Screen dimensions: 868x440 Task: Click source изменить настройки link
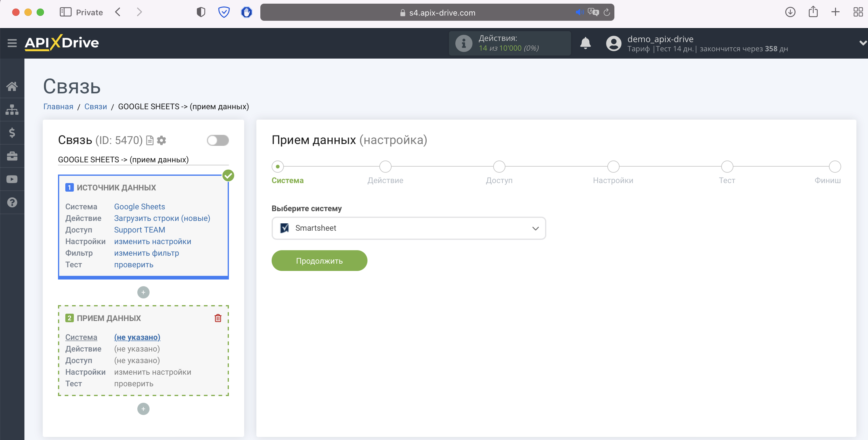pyautogui.click(x=152, y=242)
